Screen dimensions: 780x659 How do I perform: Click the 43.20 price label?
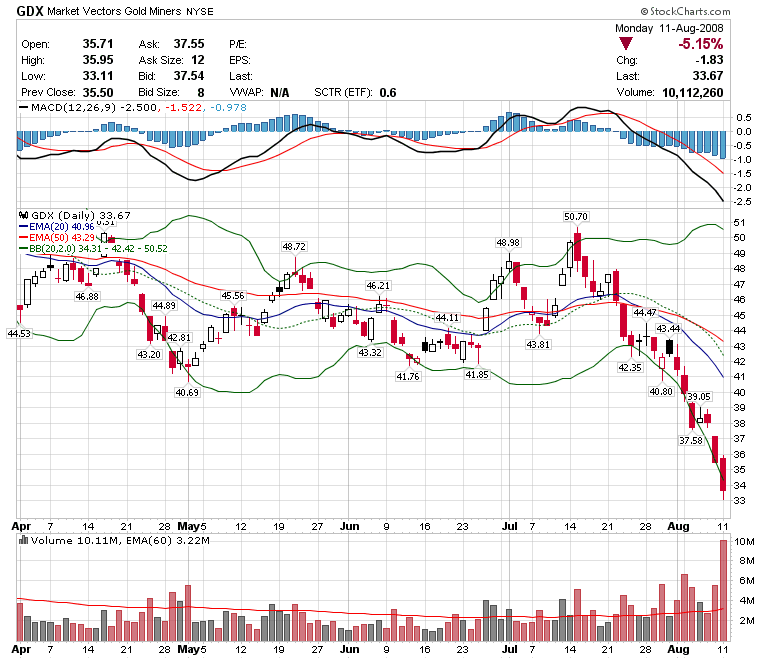tap(149, 355)
